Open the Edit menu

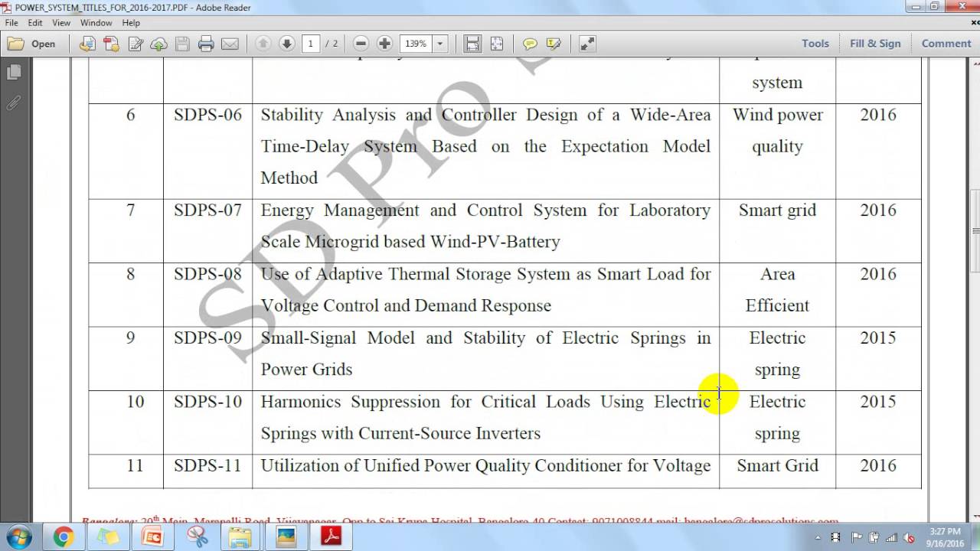point(35,23)
